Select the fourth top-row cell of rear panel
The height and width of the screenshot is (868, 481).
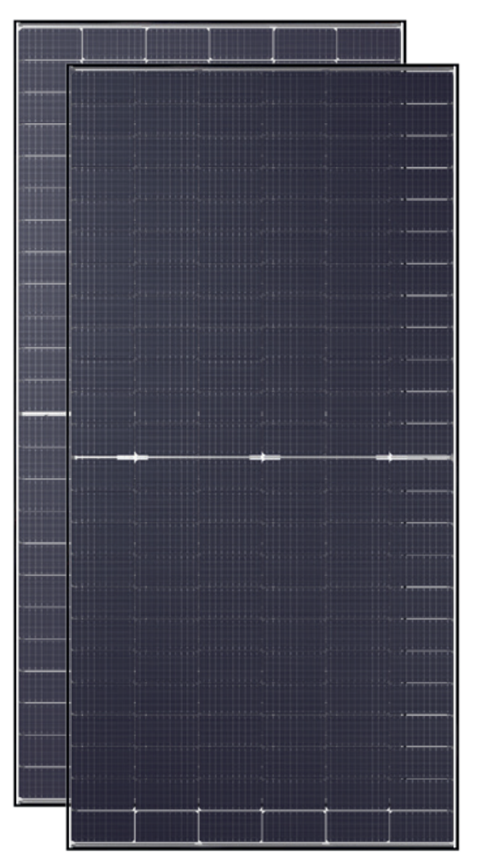(x=241, y=43)
